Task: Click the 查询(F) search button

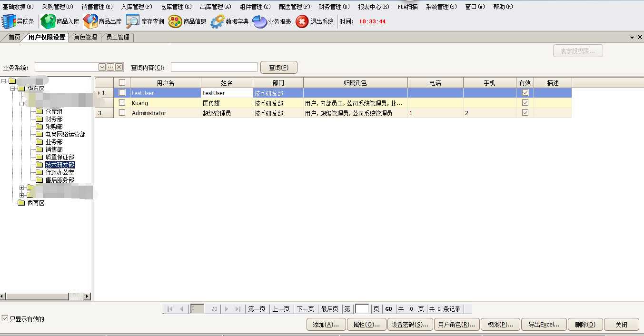Action: point(279,68)
